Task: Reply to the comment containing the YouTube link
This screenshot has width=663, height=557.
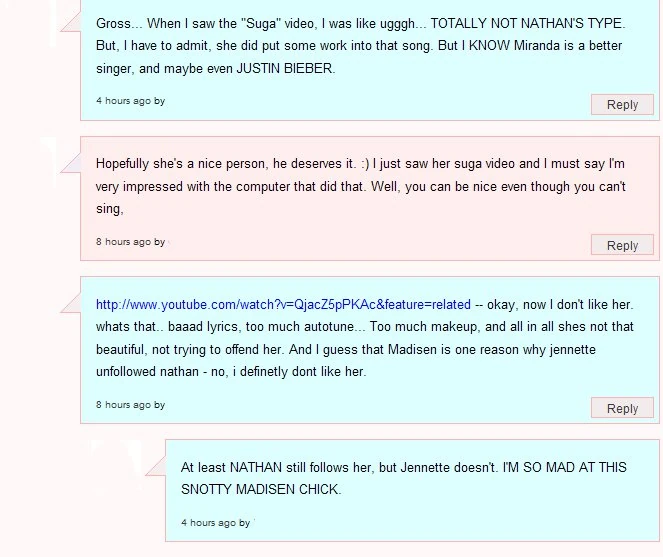Action: point(622,408)
